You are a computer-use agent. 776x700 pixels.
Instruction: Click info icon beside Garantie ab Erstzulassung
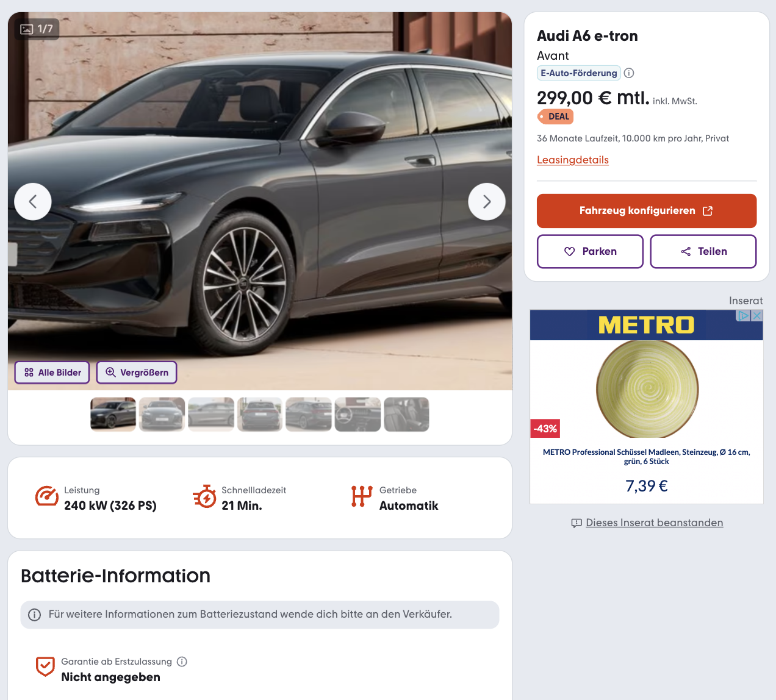tap(182, 662)
